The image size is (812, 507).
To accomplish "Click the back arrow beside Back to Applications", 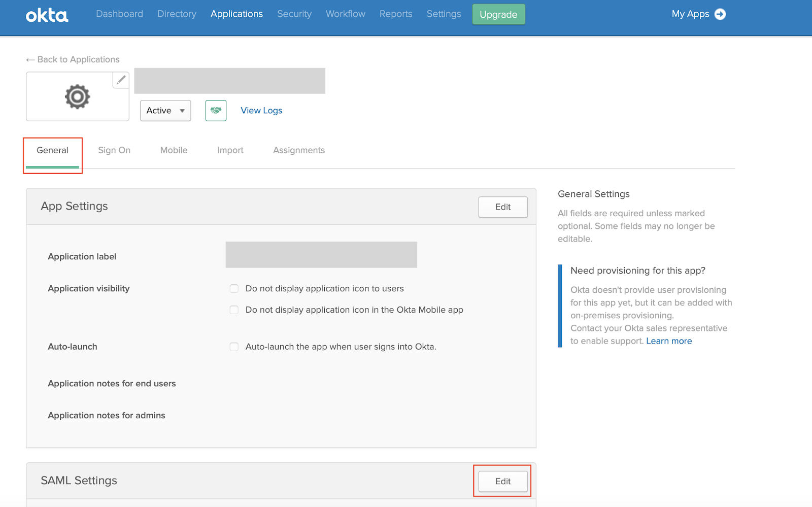I will pos(30,59).
